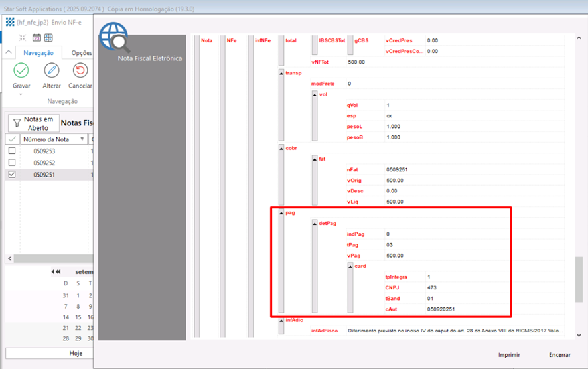588x369 pixels.
Task: Click the Encerrar button
Action: (559, 355)
